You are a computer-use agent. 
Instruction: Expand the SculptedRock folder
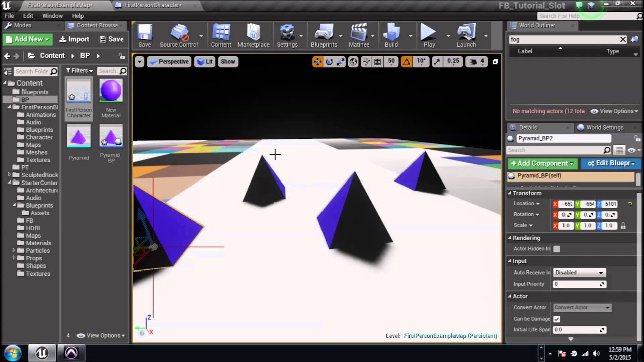pyautogui.click(x=10, y=175)
